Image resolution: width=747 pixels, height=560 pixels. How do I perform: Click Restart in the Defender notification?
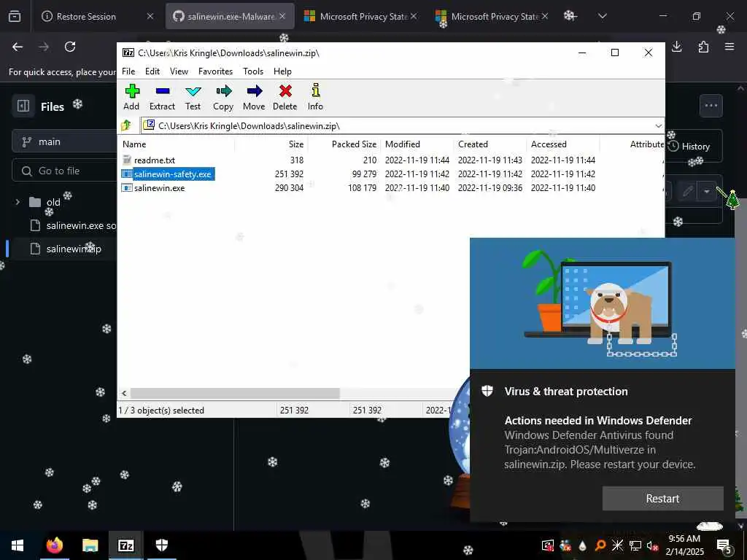(x=662, y=499)
